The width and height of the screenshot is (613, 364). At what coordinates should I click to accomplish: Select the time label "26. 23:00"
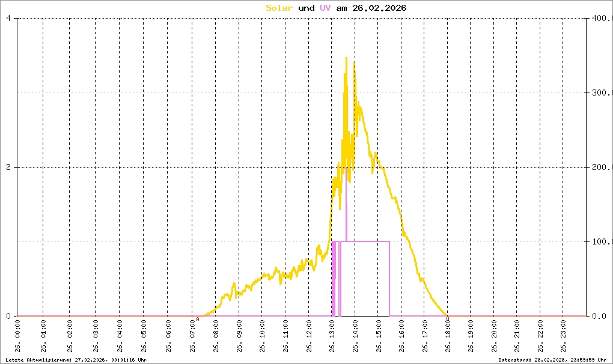point(563,336)
